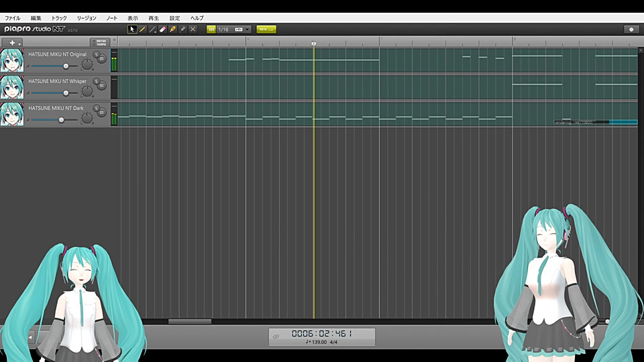Open the リージョン menu
Screen dimensions: 644x362
[87, 18]
